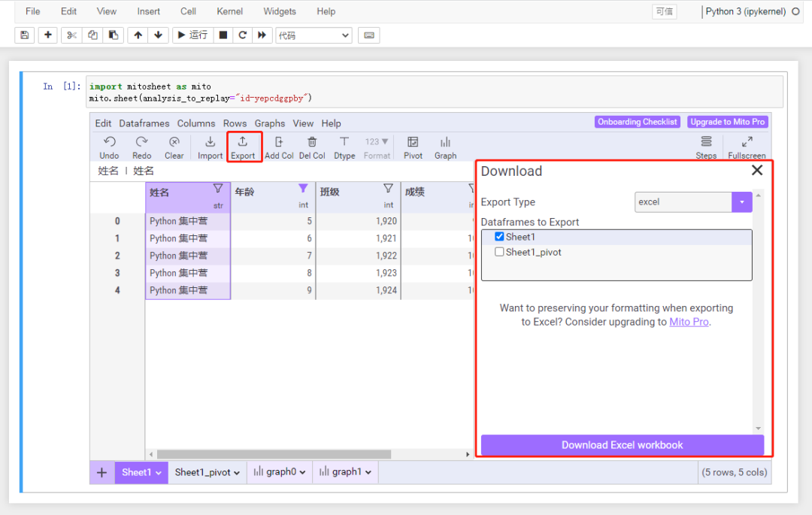This screenshot has width=812, height=515.
Task: Restart the kernel with circular arrow icon
Action: (242, 35)
